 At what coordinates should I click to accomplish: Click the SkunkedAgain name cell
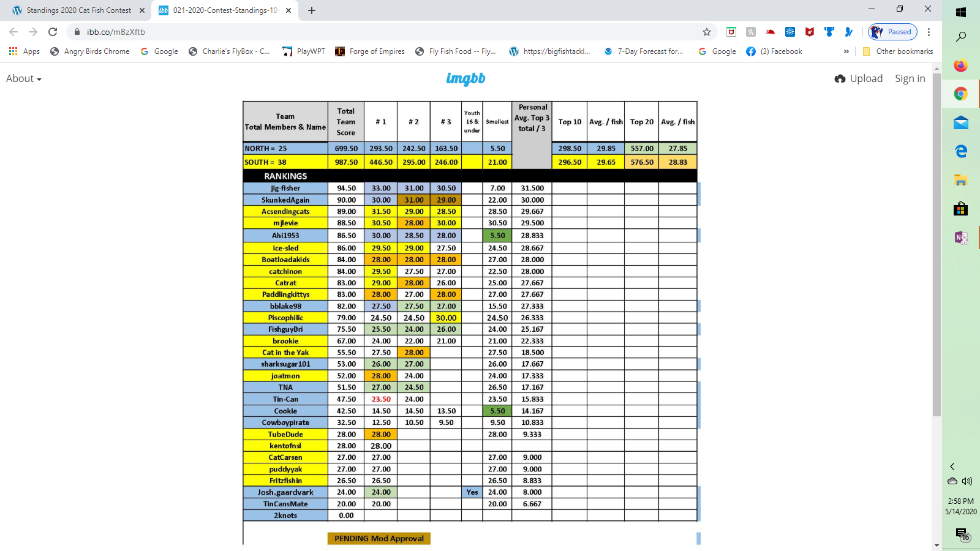click(x=285, y=200)
